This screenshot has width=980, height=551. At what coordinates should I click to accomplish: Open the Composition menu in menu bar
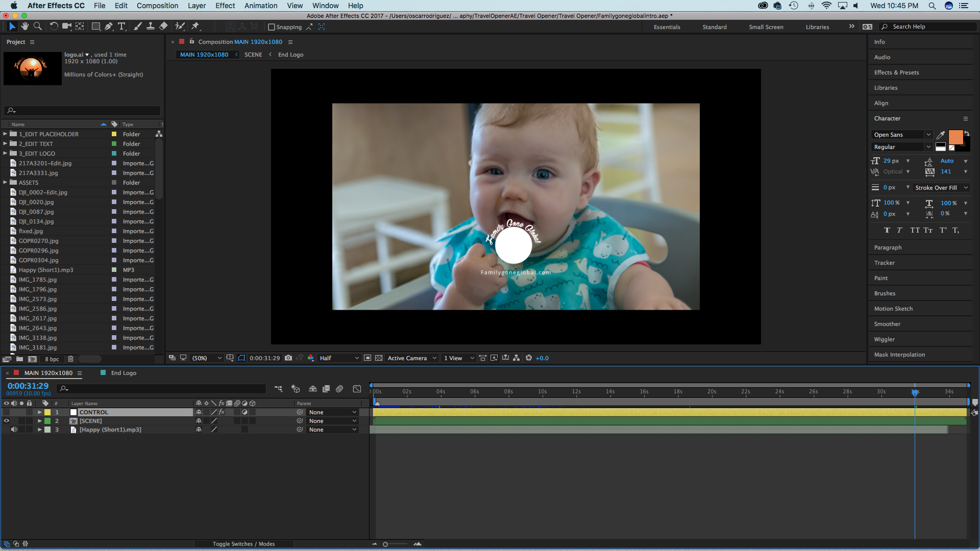pos(158,6)
